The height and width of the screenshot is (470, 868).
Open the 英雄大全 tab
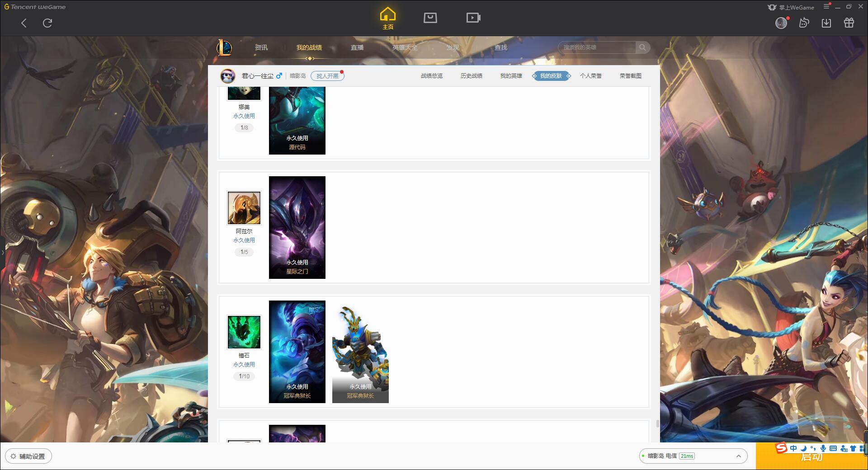tap(405, 47)
